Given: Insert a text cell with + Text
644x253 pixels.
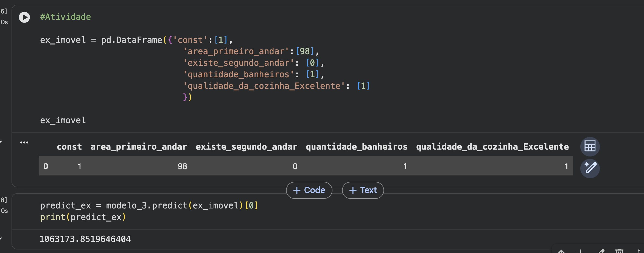Looking at the screenshot, I should pyautogui.click(x=363, y=190).
